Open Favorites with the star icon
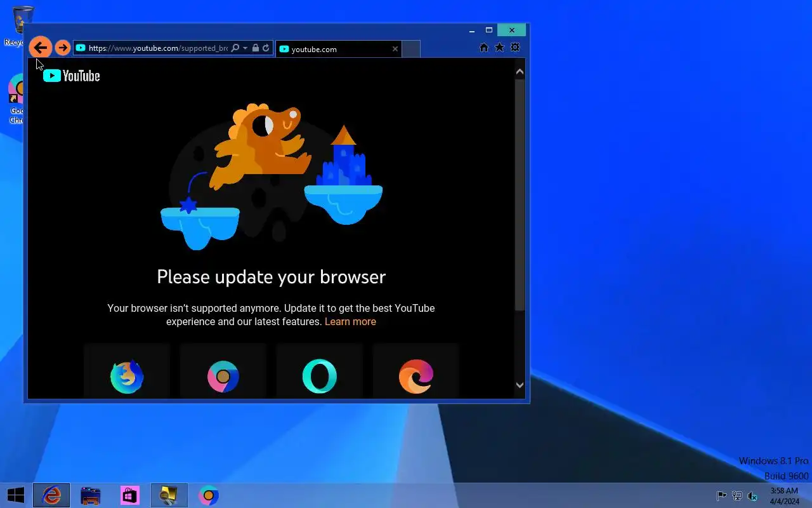The height and width of the screenshot is (508, 812). [x=499, y=48]
